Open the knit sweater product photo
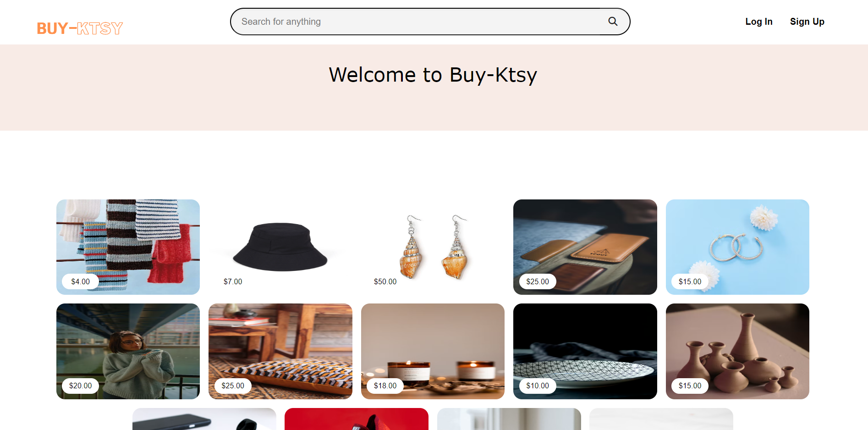868x430 pixels. click(x=128, y=351)
